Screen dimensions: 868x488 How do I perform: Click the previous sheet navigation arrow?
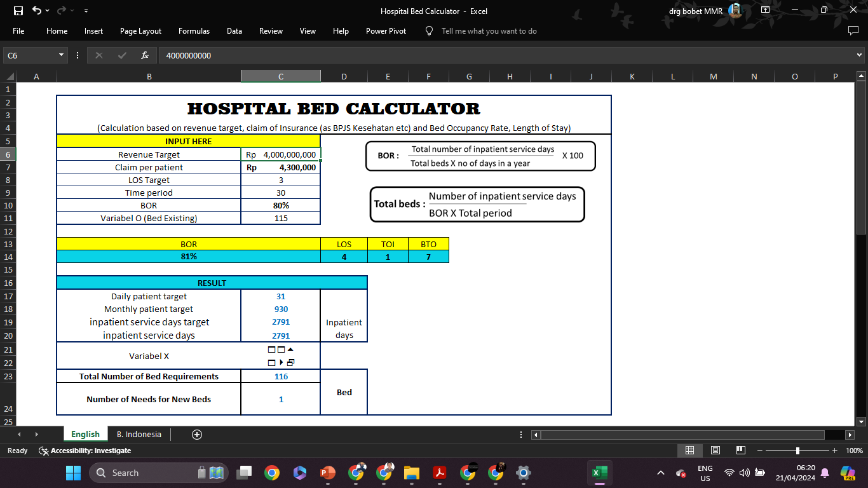19,435
